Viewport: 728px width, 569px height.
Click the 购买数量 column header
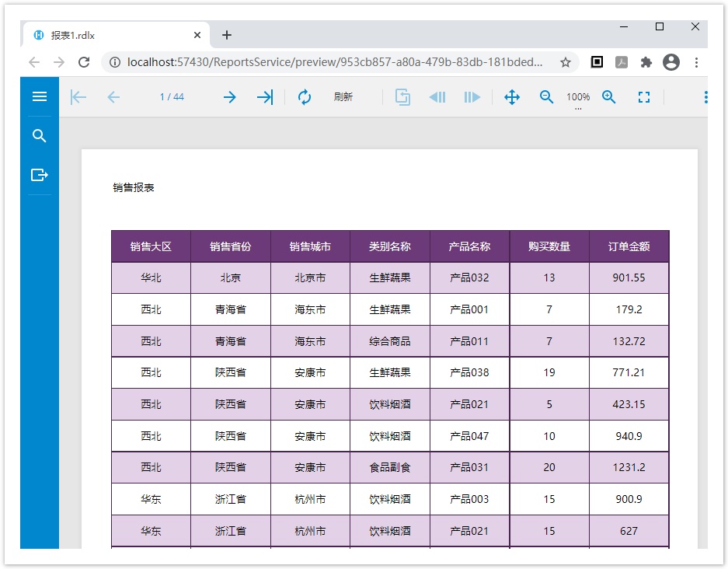[x=549, y=246]
